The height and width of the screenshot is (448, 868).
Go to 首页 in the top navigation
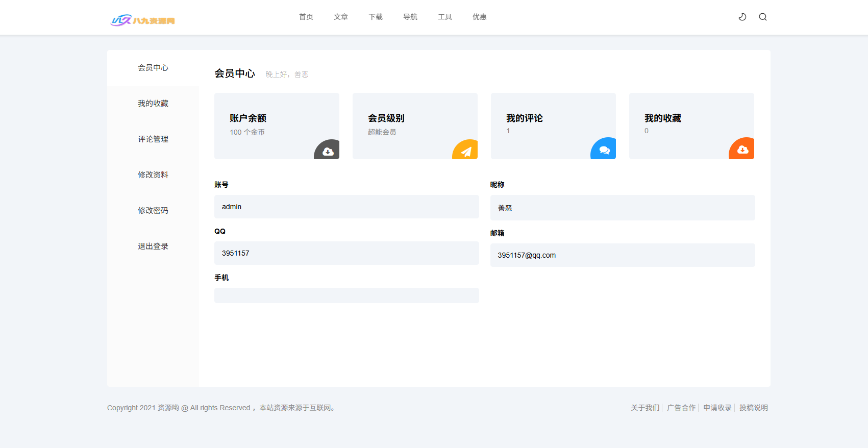[x=306, y=17]
